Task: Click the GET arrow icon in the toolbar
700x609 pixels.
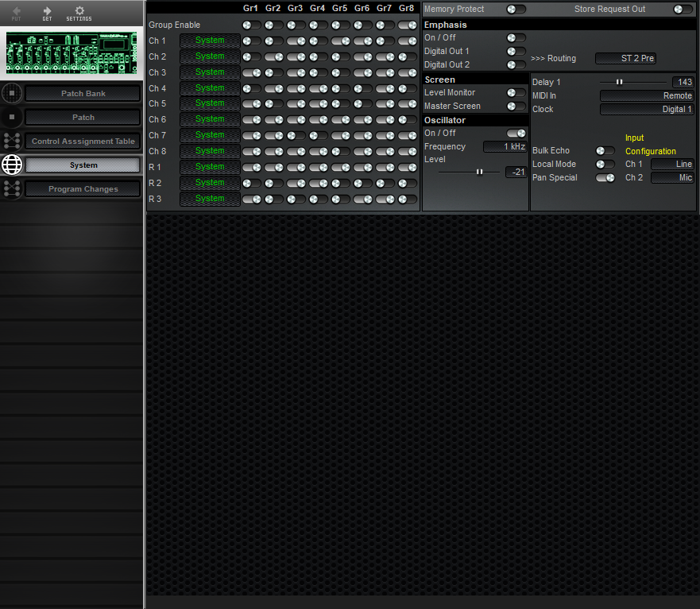Action: click(48, 12)
